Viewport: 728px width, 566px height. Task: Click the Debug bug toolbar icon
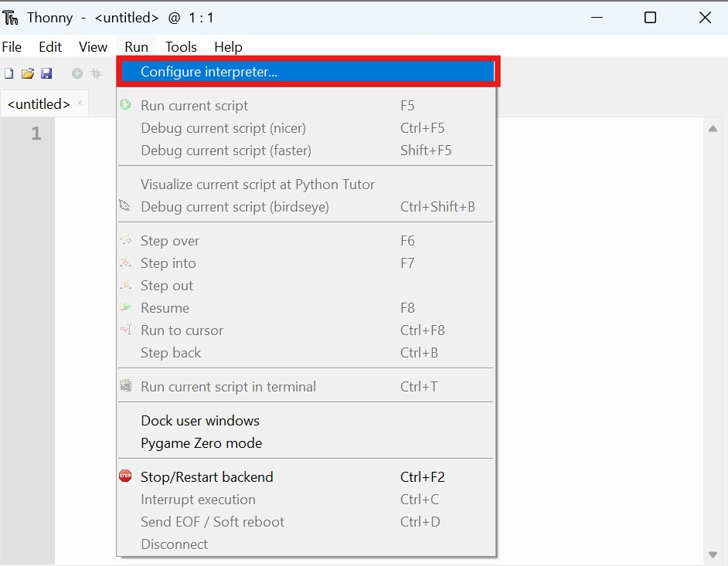96,73
